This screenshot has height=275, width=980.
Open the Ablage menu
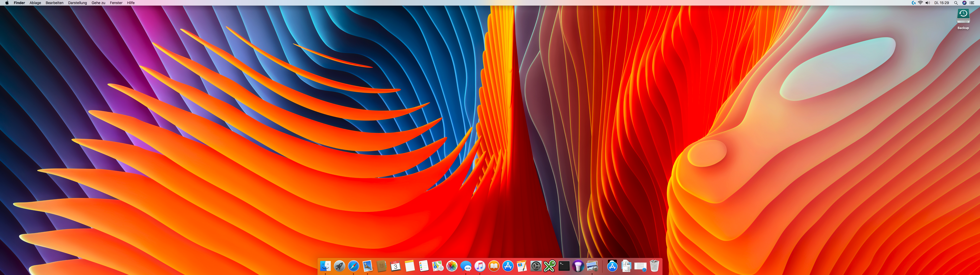[x=35, y=3]
